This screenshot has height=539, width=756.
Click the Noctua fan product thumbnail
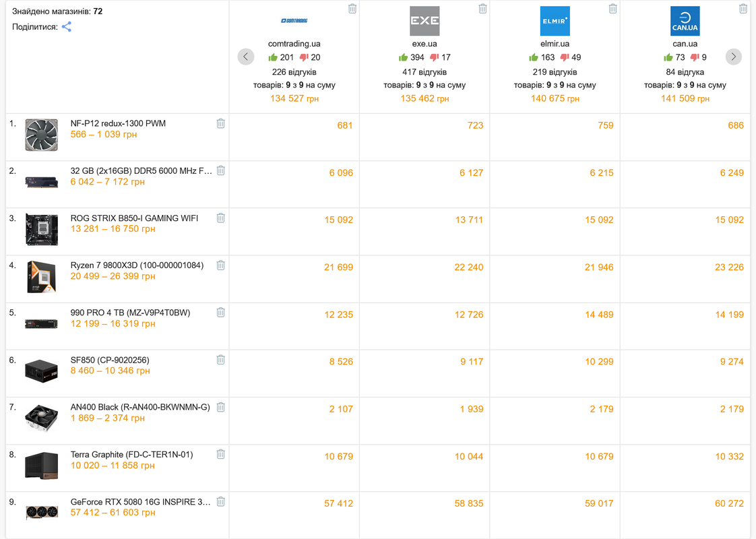tap(42, 135)
